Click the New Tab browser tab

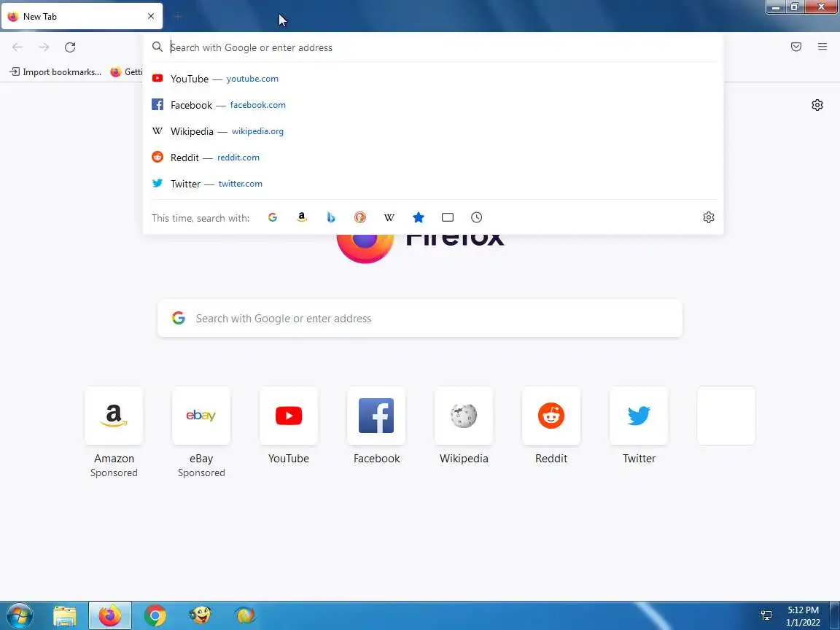tap(82, 17)
